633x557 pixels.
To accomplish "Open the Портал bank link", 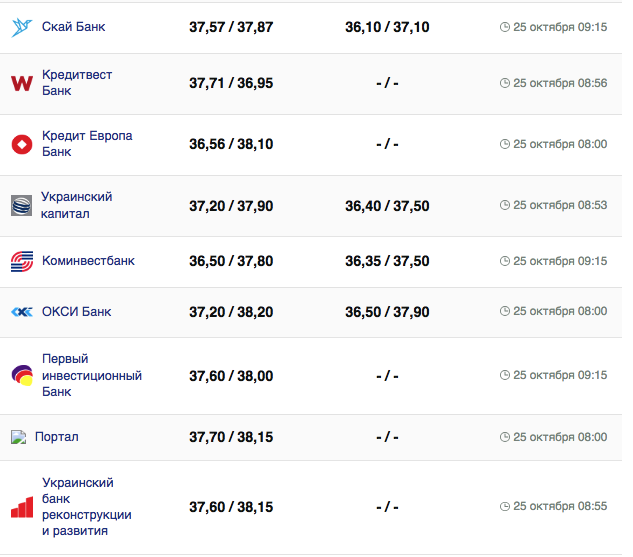I will pyautogui.click(x=56, y=437).
